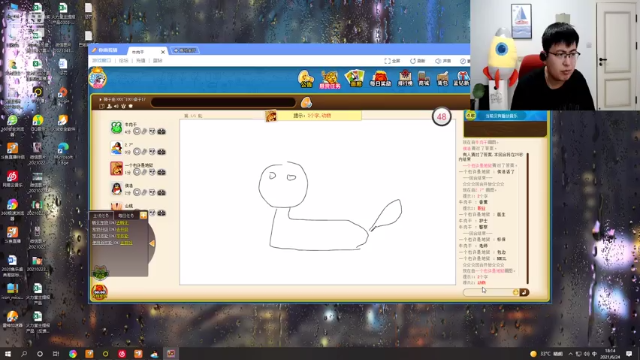Click the last small icon in room toolbar
The height and width of the screenshot is (360, 640).
pyautogui.click(x=131, y=106)
